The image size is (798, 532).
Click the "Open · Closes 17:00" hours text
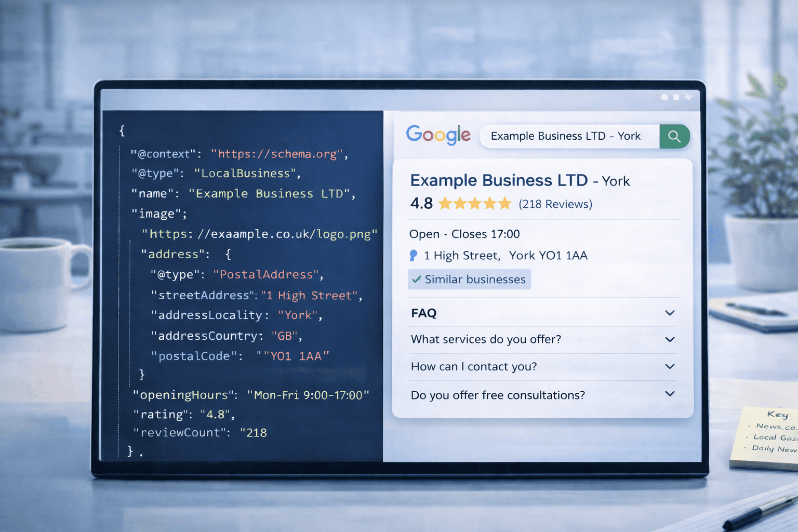click(464, 234)
